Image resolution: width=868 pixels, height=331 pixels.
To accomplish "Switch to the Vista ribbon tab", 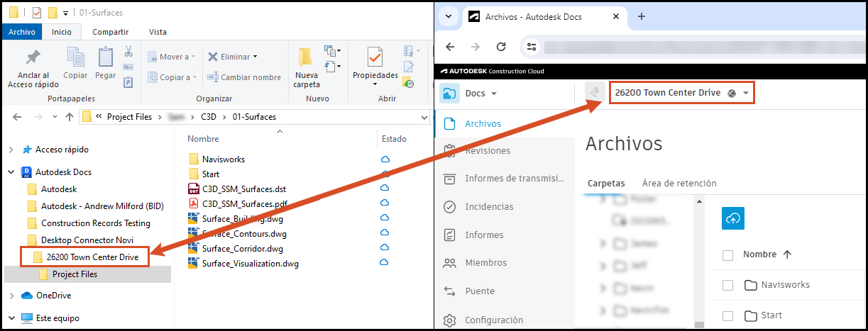I will point(158,31).
